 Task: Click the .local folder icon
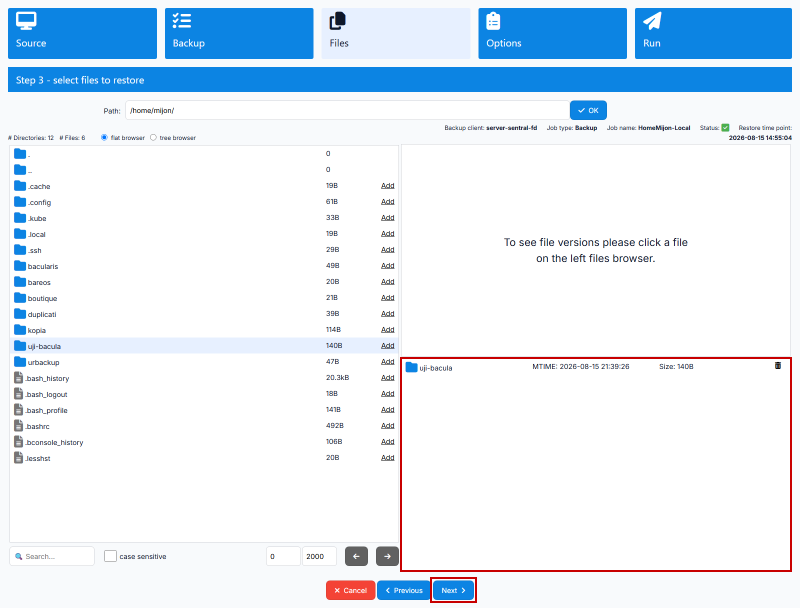click(x=20, y=234)
